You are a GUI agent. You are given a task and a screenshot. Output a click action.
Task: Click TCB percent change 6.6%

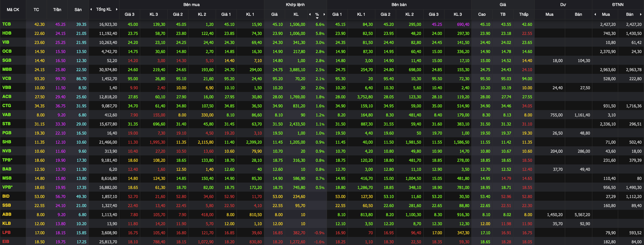[x=320, y=24]
